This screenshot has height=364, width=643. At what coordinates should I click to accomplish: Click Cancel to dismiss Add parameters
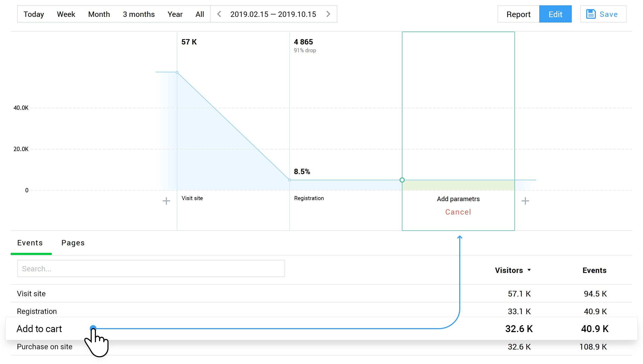pyautogui.click(x=458, y=212)
